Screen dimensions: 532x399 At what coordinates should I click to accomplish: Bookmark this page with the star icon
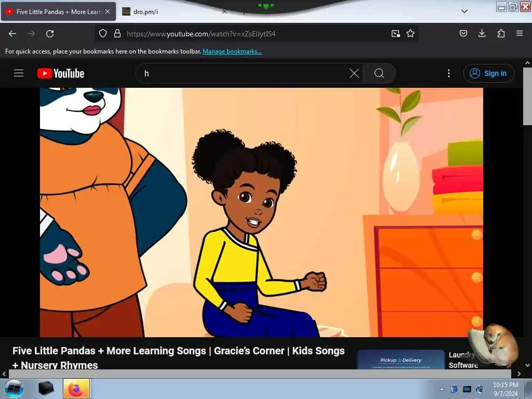point(410,34)
